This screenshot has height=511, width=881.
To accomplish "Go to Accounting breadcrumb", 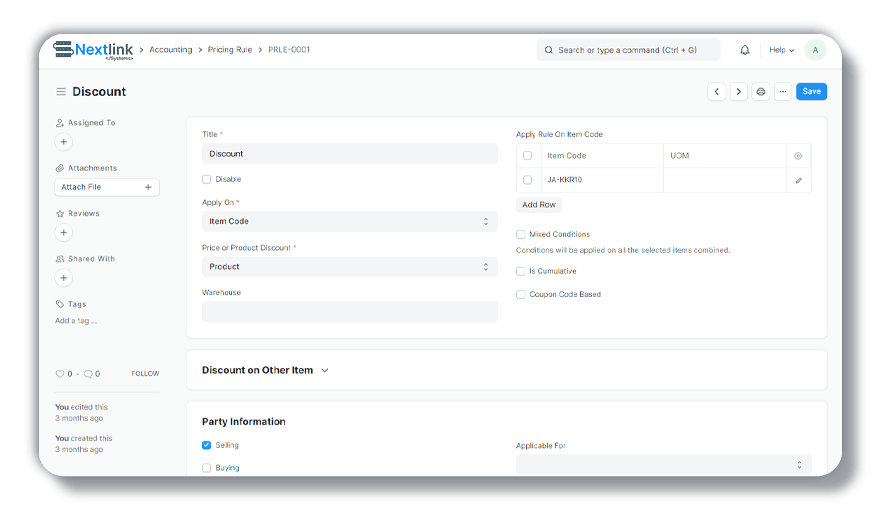I will coord(171,49).
